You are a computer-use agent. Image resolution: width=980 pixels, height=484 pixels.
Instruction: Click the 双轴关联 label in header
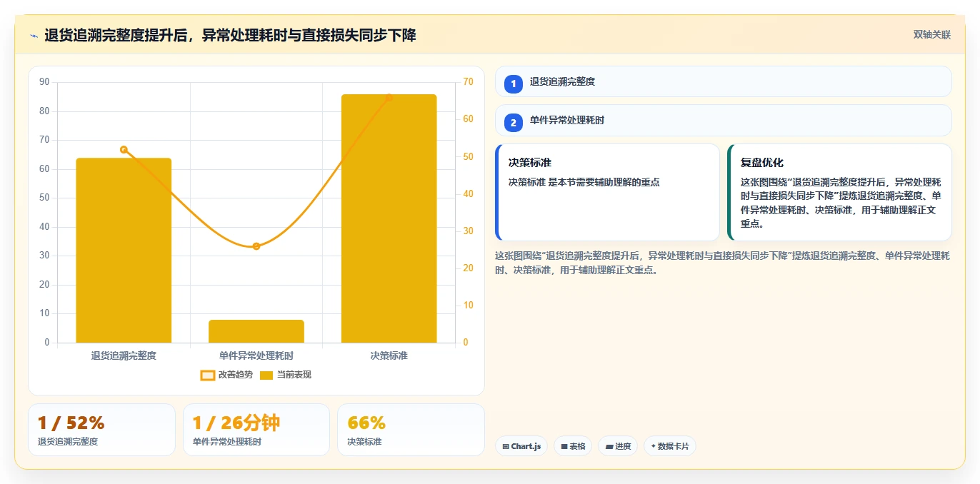click(931, 35)
